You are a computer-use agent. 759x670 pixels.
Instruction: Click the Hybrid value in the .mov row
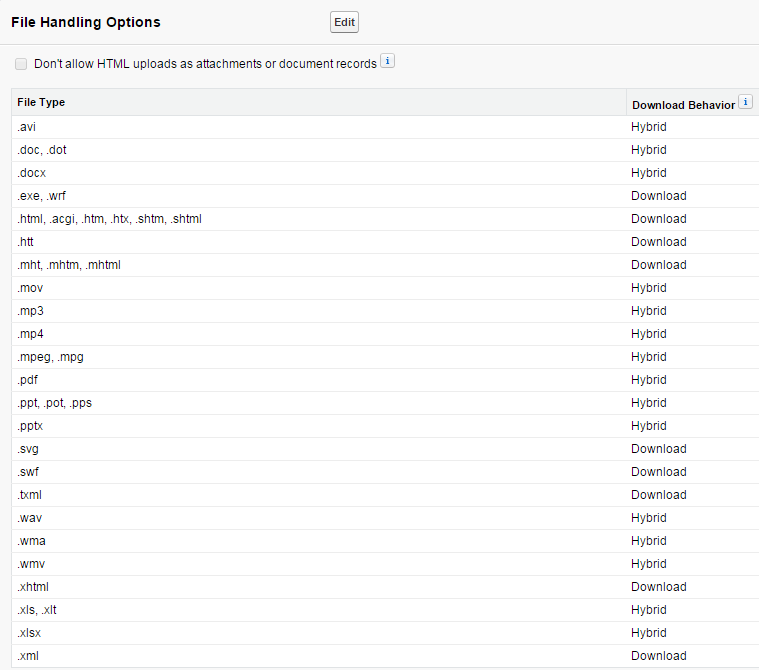click(648, 288)
